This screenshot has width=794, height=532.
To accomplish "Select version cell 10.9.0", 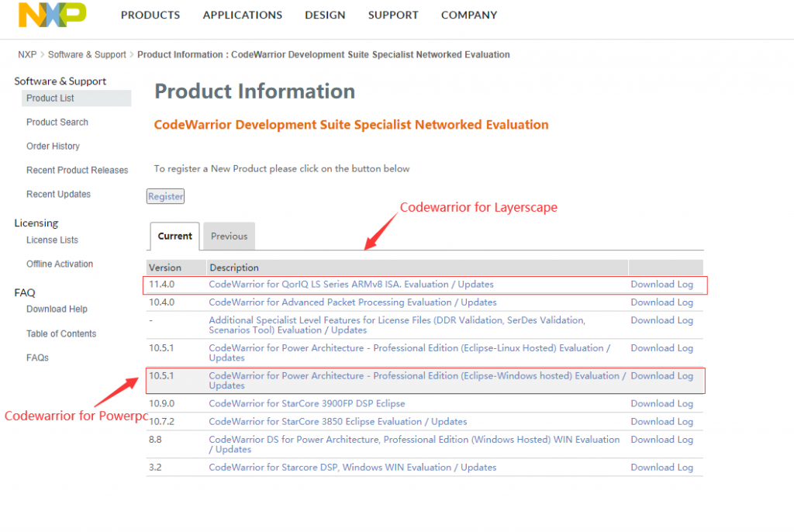I will coord(161,404).
